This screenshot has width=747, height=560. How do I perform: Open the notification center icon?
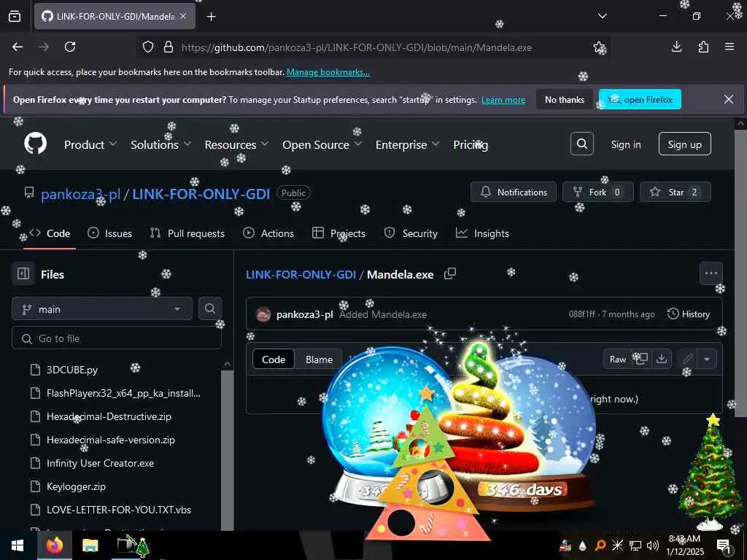point(724,545)
